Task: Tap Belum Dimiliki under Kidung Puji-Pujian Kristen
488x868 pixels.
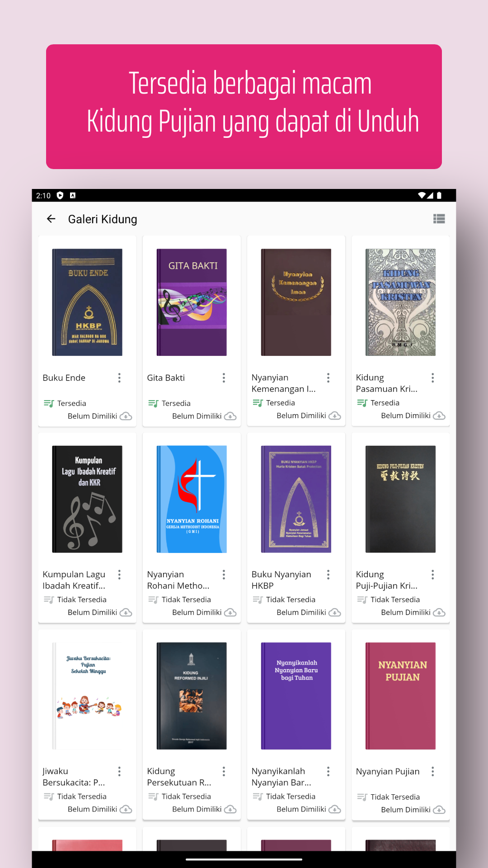Action: 406,612
